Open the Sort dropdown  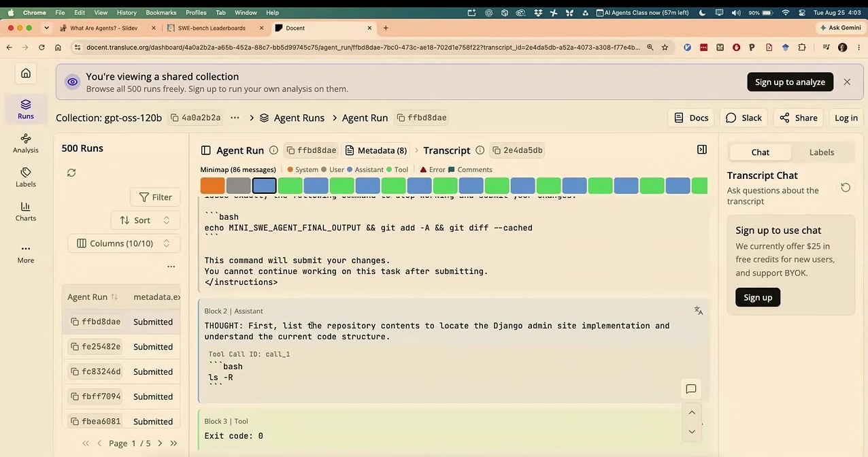(145, 220)
